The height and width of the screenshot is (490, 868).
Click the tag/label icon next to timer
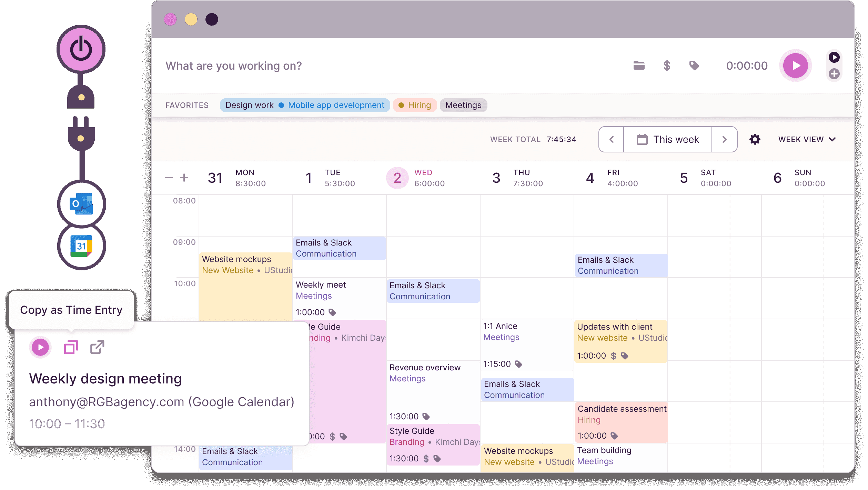click(x=693, y=65)
